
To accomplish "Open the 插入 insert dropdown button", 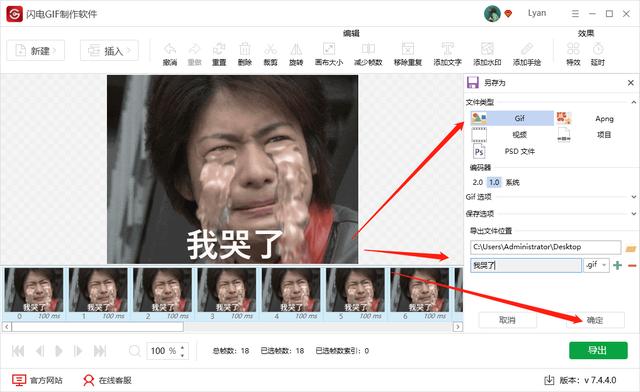I will coord(109,51).
